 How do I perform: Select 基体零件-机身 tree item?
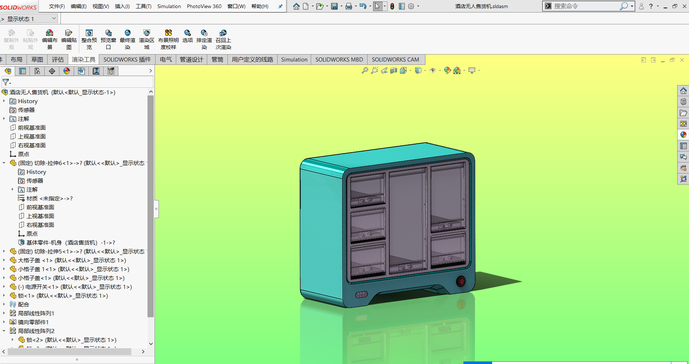coord(70,243)
